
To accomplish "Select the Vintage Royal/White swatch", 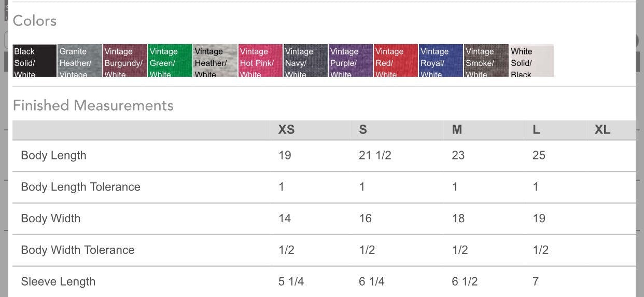I will click(x=441, y=60).
